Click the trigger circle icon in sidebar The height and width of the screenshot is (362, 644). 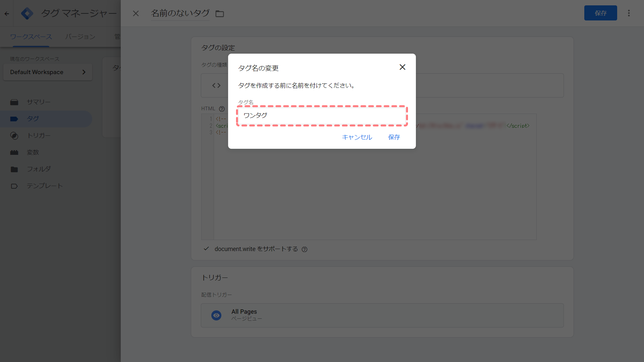[14, 136]
